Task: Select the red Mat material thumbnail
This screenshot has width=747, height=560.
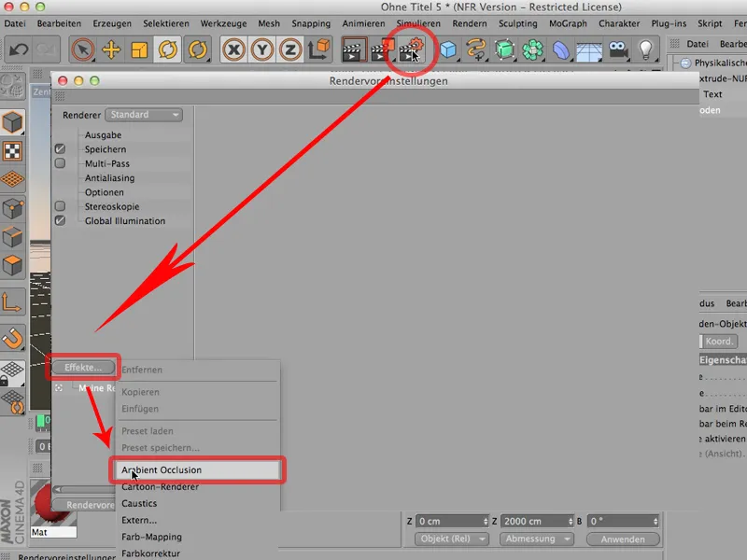Action: (53, 504)
